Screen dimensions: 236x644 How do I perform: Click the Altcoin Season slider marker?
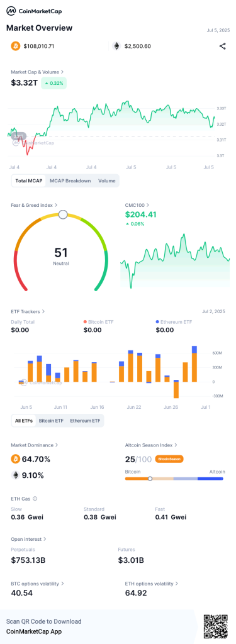(150, 479)
